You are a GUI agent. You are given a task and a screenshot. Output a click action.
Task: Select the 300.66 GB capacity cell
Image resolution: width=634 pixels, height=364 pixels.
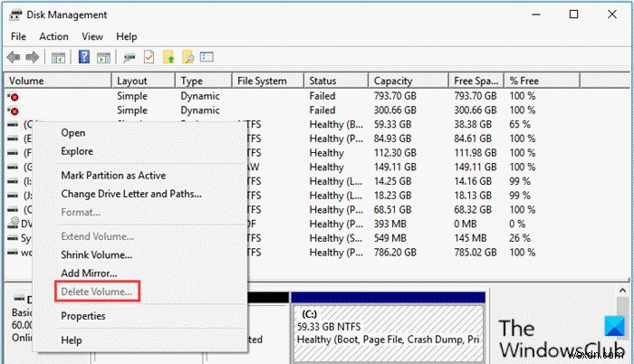coord(395,110)
